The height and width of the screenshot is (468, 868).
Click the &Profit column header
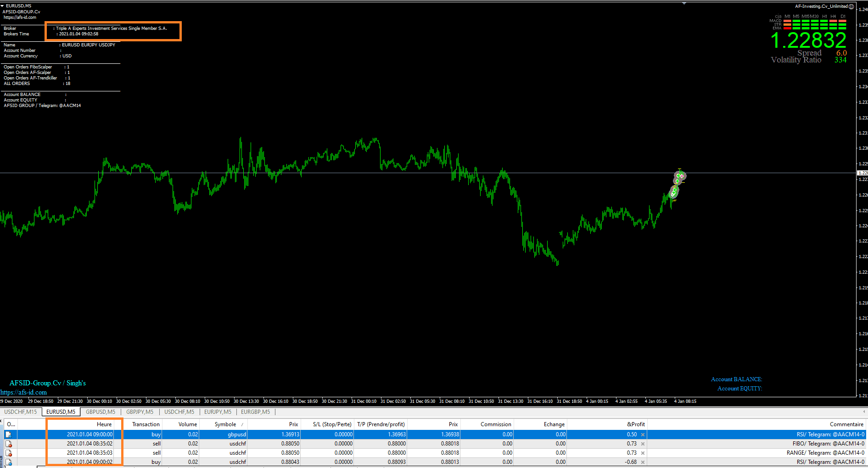point(636,424)
